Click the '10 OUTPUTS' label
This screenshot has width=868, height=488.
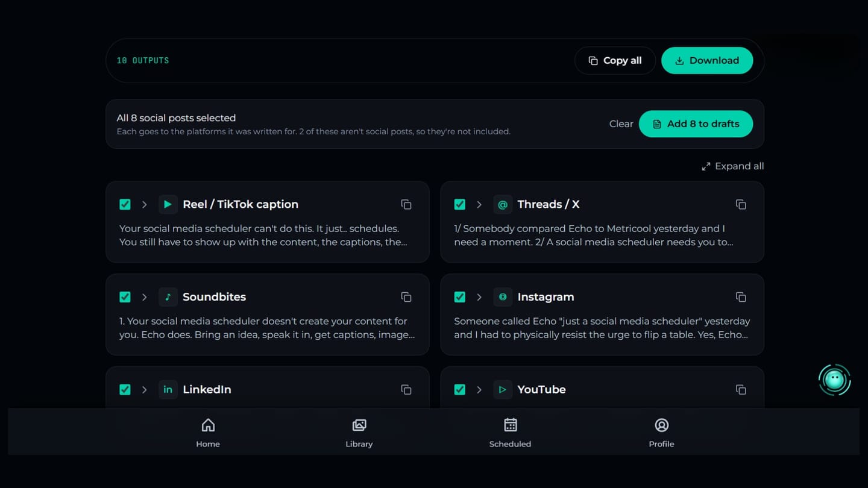click(x=143, y=60)
